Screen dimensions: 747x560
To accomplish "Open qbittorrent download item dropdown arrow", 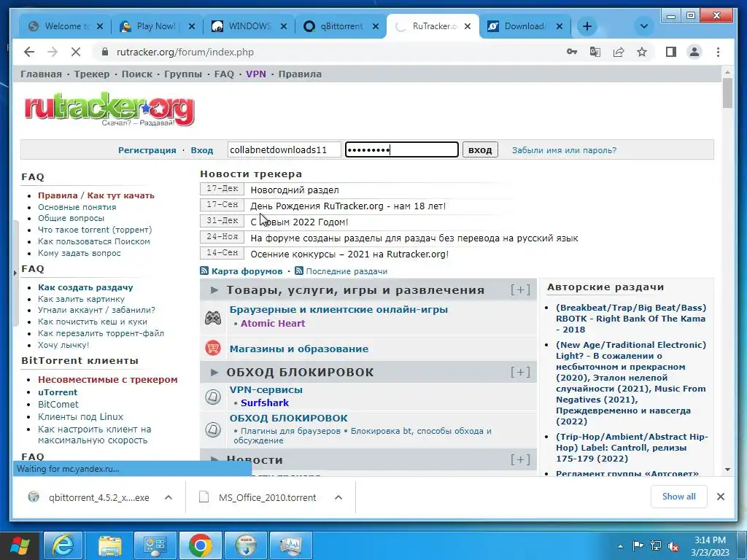I will [x=169, y=497].
